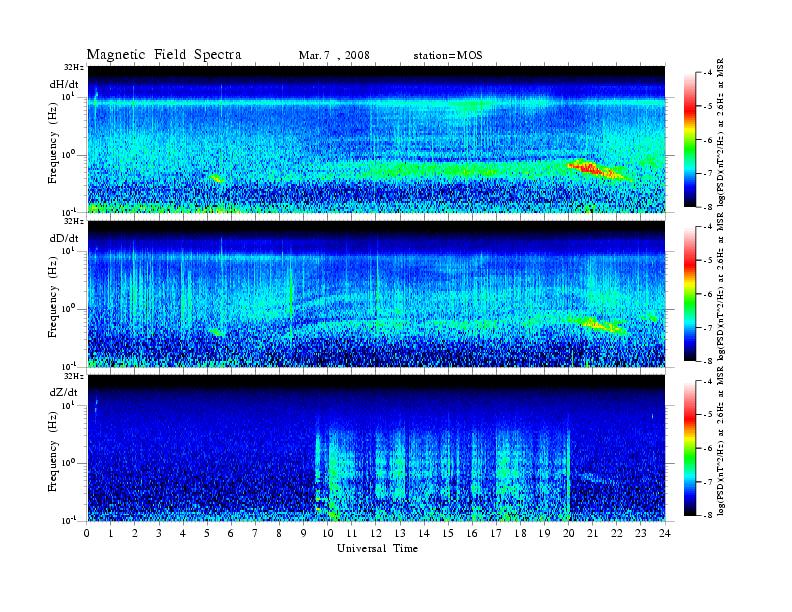Select the dH/dt panel label
This screenshot has height=612, width=792.
64,84
